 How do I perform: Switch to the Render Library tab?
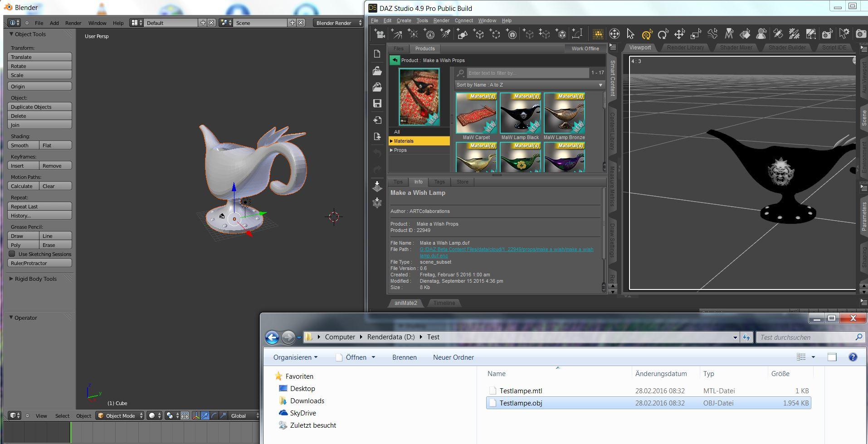685,48
